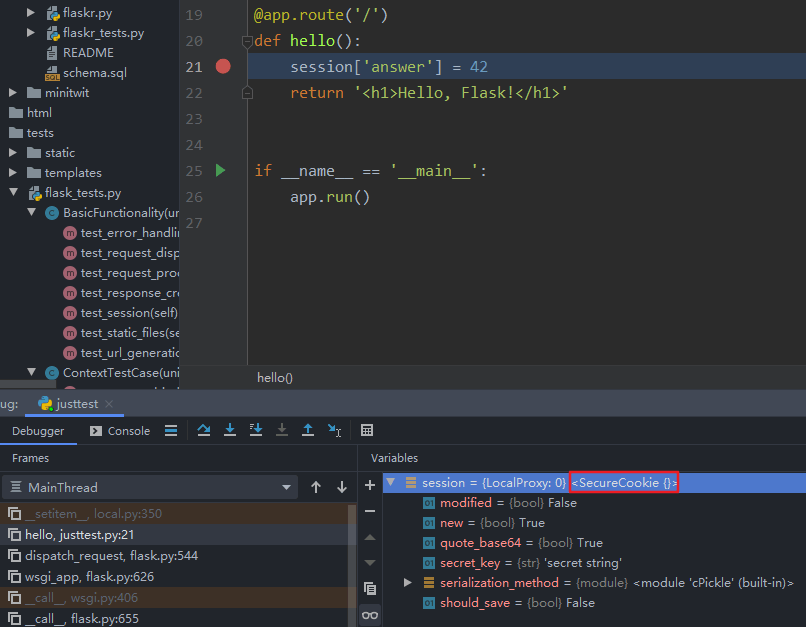Toggle the breakpoint on line 21
Viewport: 806px width, 627px height.
click(x=223, y=66)
